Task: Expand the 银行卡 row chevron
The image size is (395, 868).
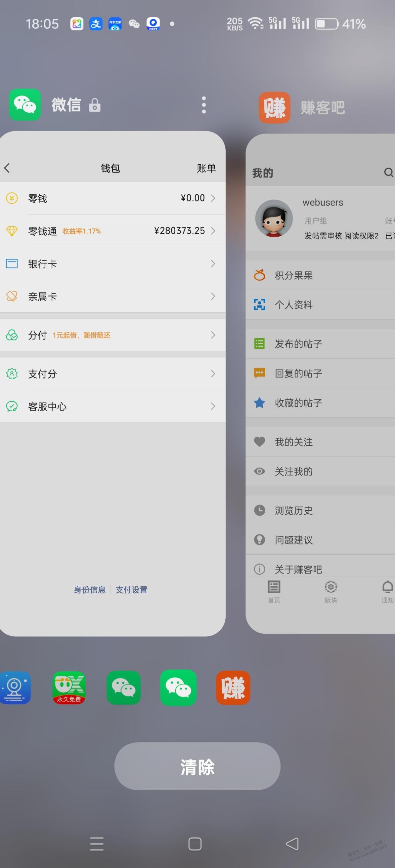Action: 213,263
